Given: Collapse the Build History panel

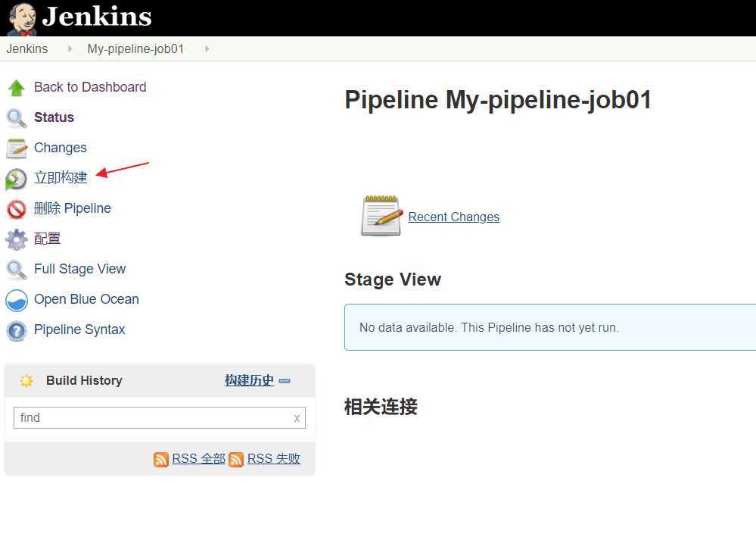Looking at the screenshot, I should [285, 381].
